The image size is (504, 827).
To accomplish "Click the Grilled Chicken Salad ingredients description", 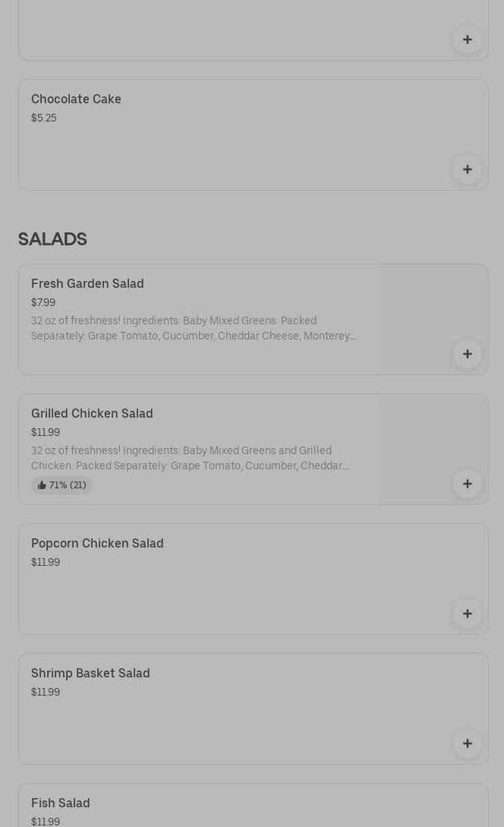I will point(190,458).
